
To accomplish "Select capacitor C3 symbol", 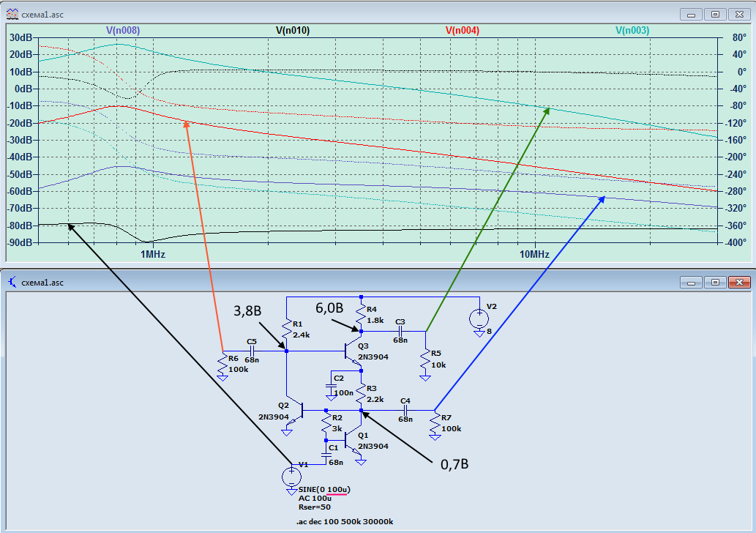I will [400, 332].
